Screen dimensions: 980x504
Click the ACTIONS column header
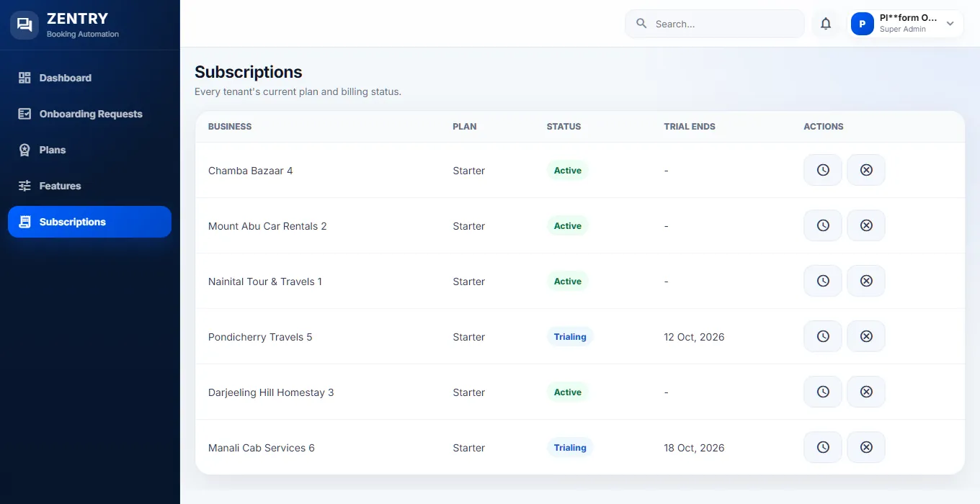[x=824, y=126]
